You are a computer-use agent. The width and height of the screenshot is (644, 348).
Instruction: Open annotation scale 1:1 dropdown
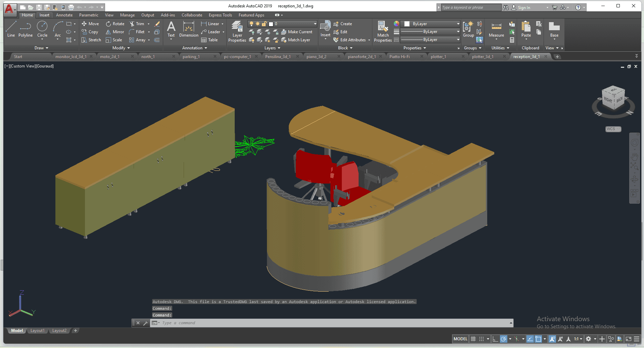[x=578, y=339]
